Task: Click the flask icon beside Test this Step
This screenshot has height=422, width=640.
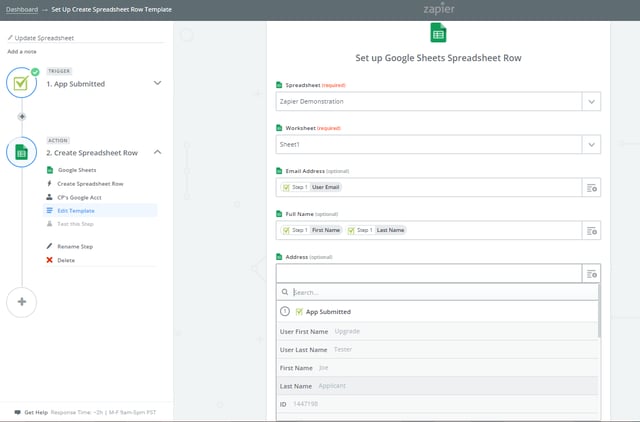Action: click(49, 224)
